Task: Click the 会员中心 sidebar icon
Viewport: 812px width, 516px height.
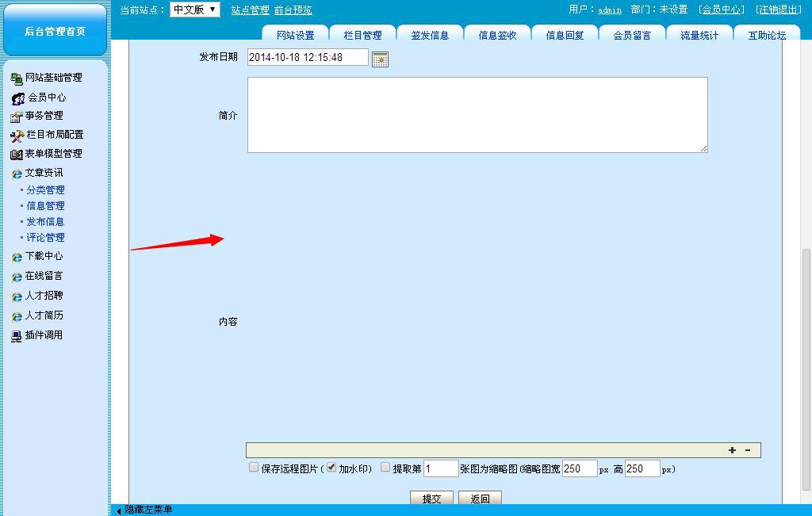Action: 17,98
